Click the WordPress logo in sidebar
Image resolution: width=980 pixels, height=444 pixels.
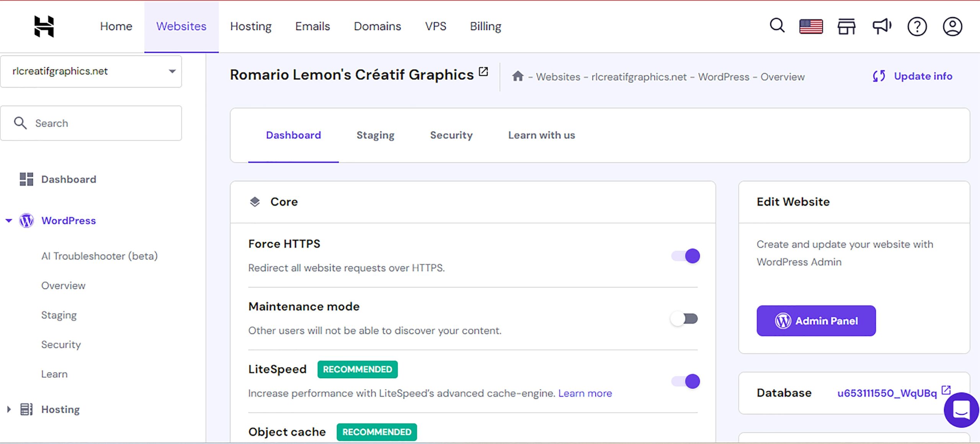(26, 220)
